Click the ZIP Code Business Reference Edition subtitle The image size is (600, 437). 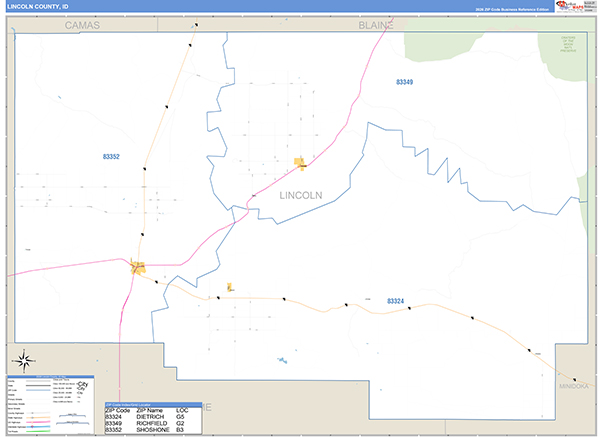click(x=512, y=9)
